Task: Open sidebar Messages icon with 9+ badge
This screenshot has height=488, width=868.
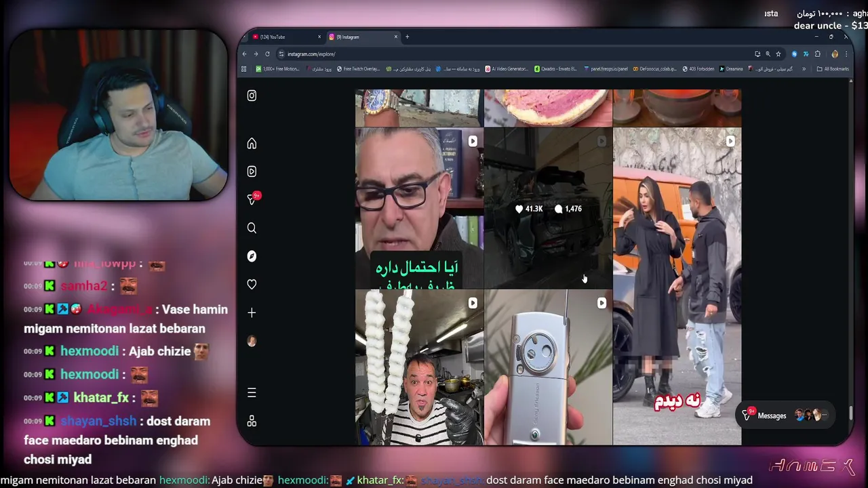Action: click(252, 199)
